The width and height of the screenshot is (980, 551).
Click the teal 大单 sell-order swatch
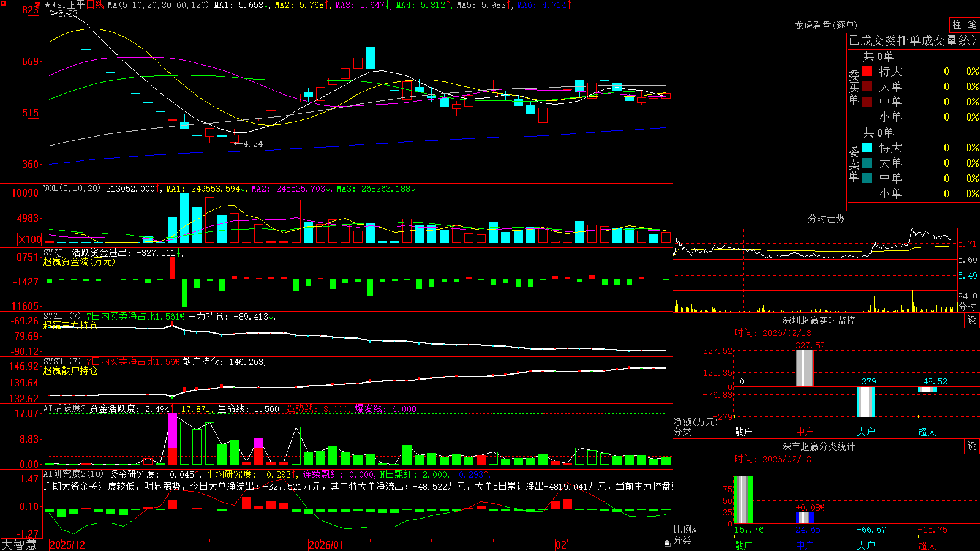click(867, 163)
